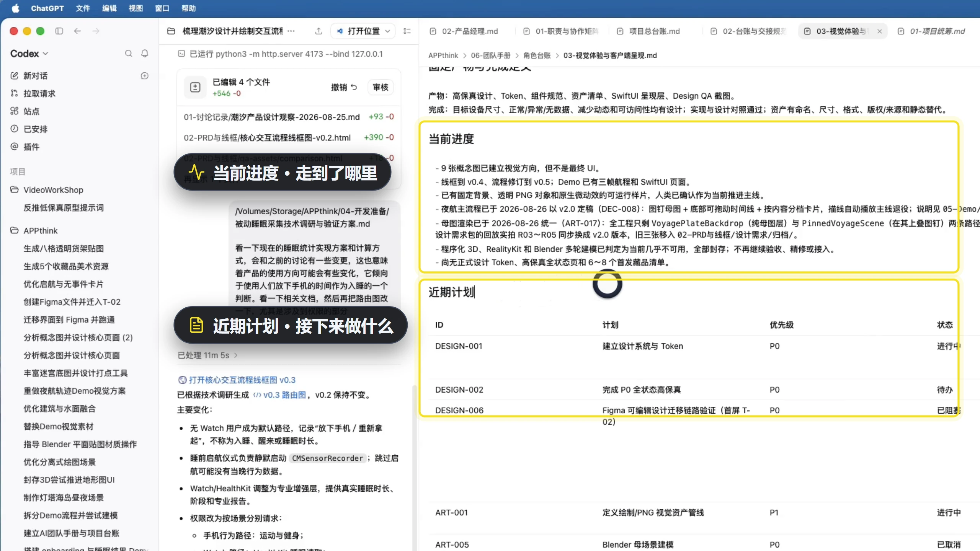Open the 文件 menu
Viewport: 980px width, 551px height.
coord(83,8)
